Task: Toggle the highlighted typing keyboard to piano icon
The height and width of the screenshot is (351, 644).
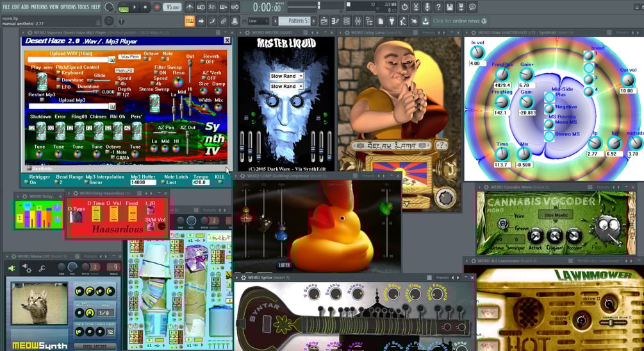Action: 189,21
